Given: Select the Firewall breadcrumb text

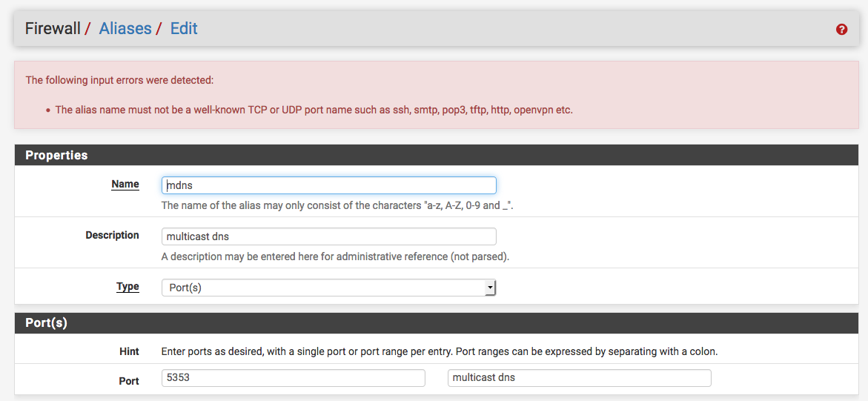Looking at the screenshot, I should pyautogui.click(x=53, y=28).
